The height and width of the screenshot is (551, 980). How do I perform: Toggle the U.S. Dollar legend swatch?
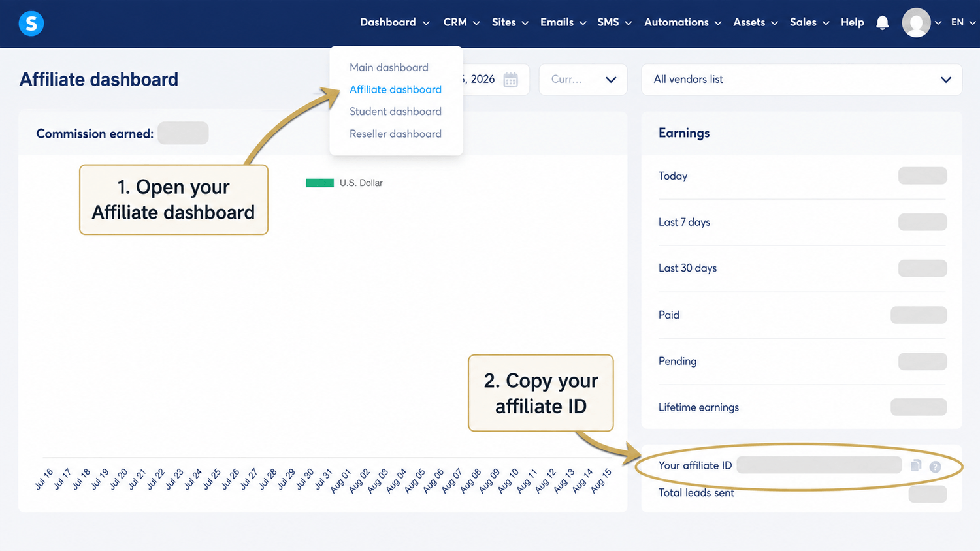pos(319,183)
